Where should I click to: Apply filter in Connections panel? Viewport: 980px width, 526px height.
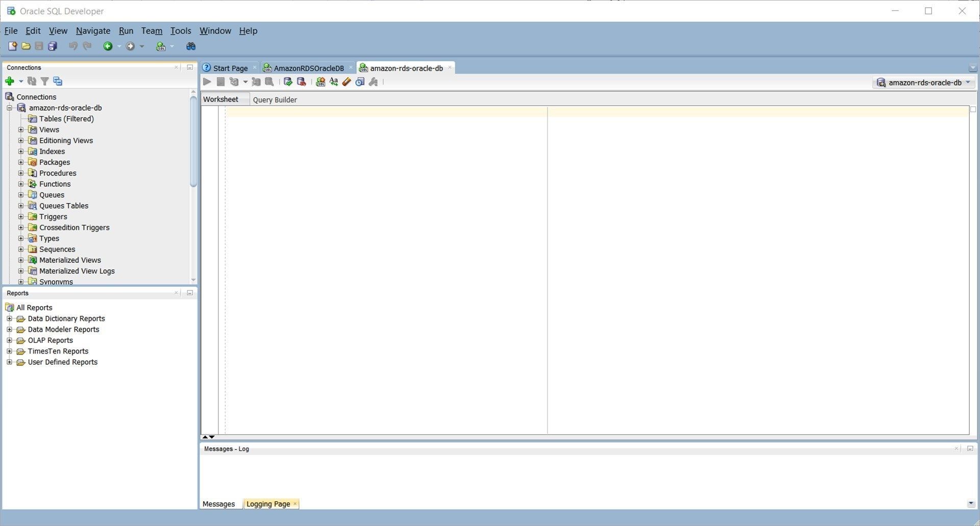(45, 81)
